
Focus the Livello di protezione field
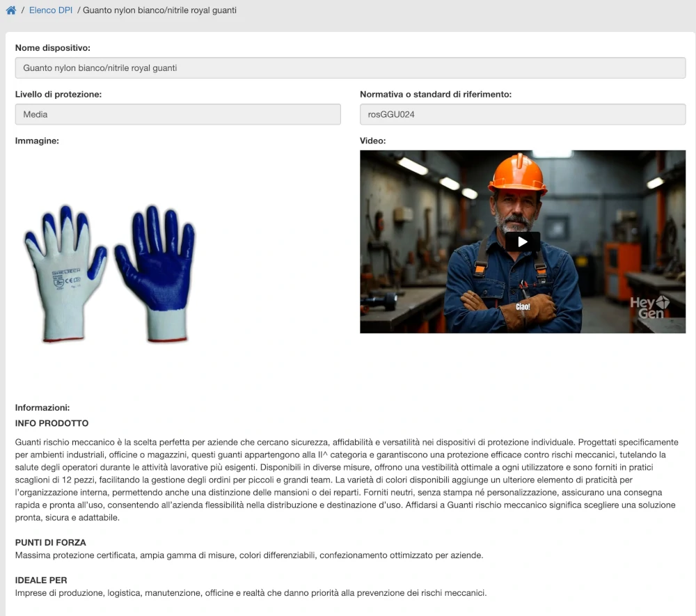point(177,114)
